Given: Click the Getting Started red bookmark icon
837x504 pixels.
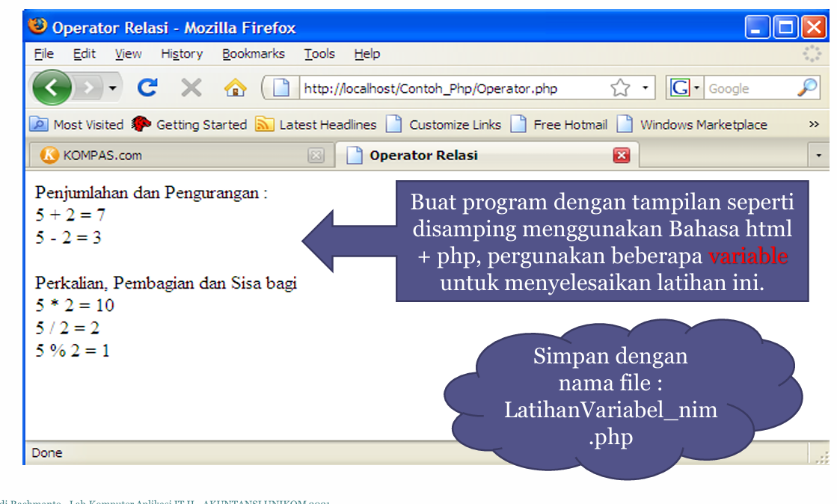Looking at the screenshot, I should pyautogui.click(x=141, y=124).
